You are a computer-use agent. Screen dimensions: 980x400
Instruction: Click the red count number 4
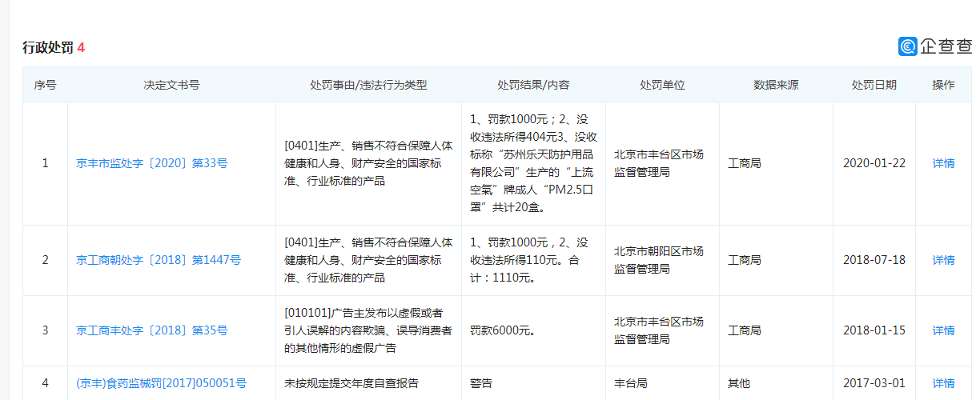pos(81,48)
